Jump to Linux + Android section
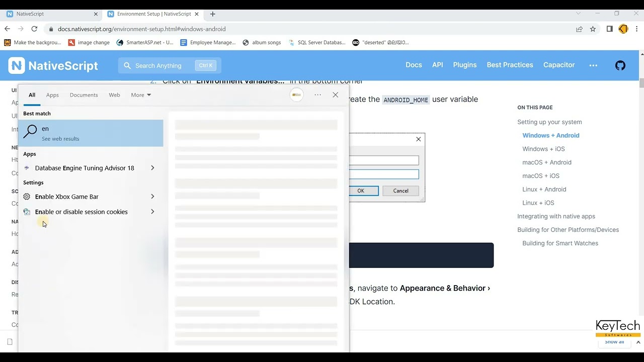 point(544,190)
